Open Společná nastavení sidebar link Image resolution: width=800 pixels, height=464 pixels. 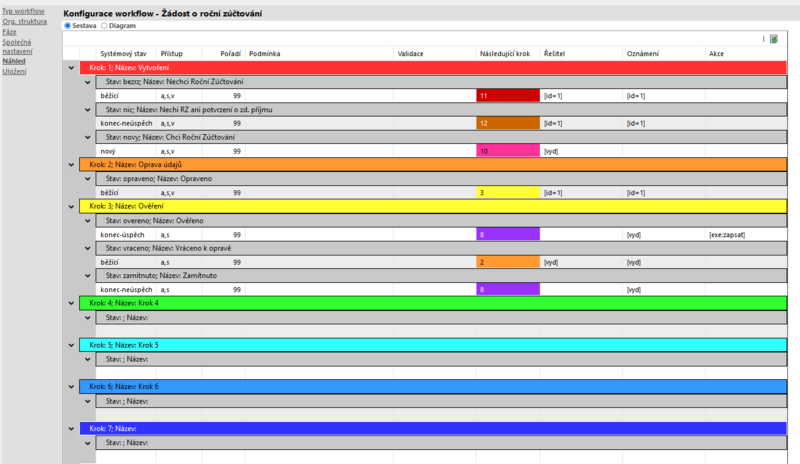[x=17, y=46]
